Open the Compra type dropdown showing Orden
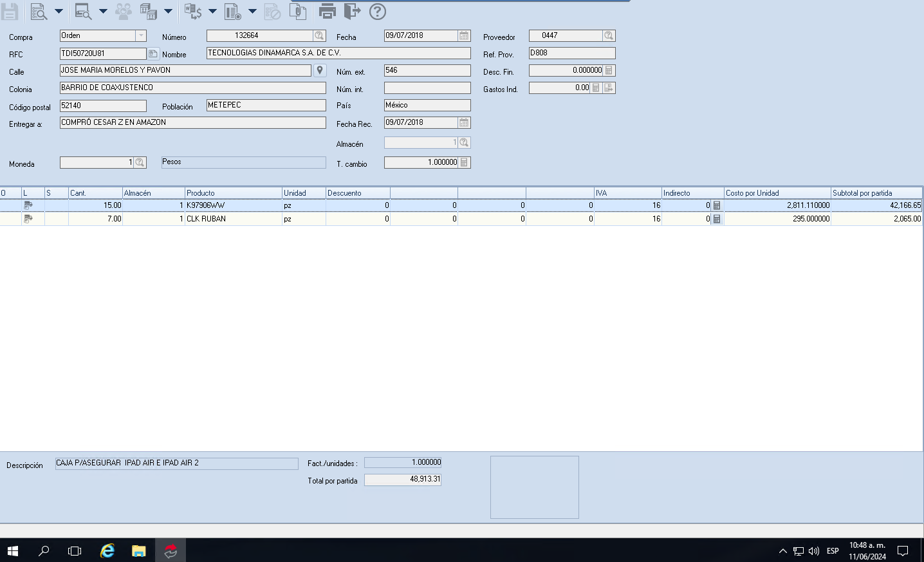 (x=141, y=35)
